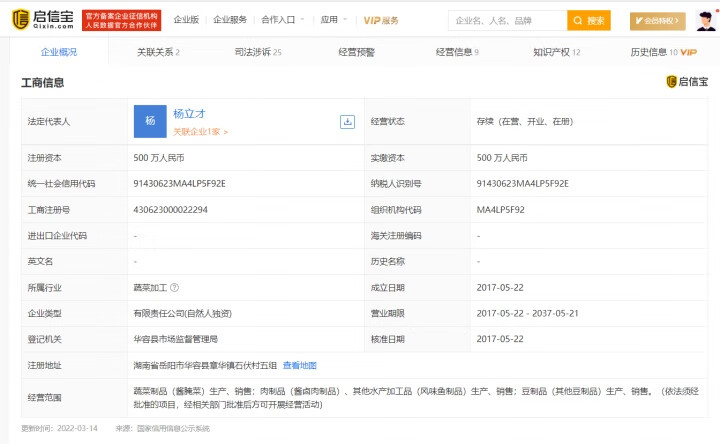Viewport: 720px width, 444px height.
Task: Click the blue 杨 avatar tile
Action: pos(150,121)
